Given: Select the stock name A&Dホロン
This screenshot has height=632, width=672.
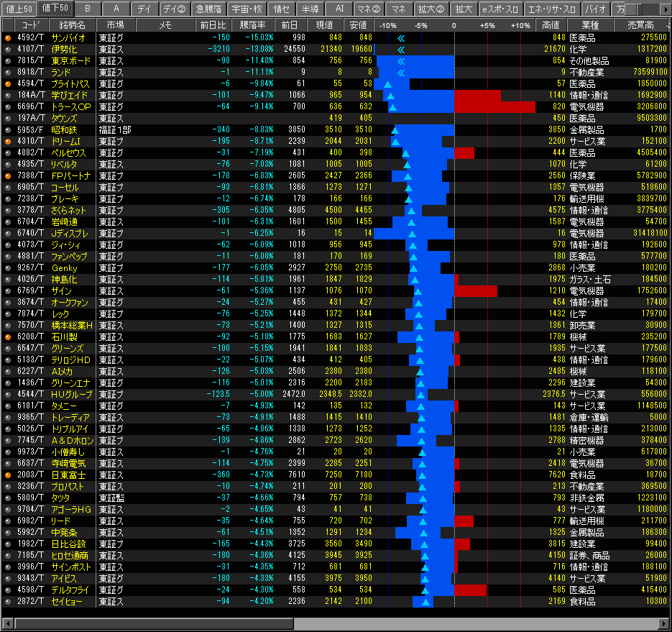Looking at the screenshot, I should click(x=73, y=441).
